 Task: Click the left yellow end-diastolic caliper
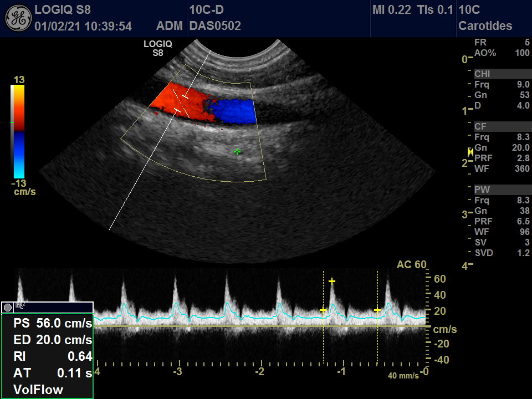[323, 310]
